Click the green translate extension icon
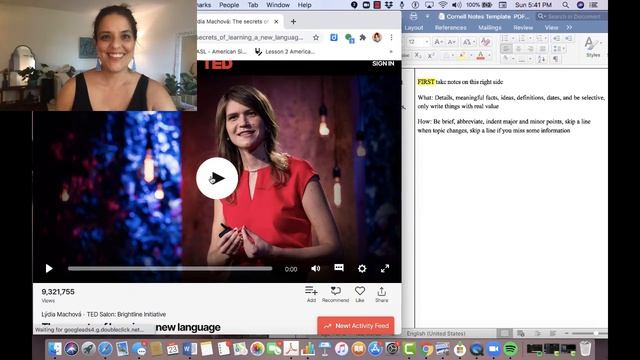The image size is (640, 360). pyautogui.click(x=349, y=38)
